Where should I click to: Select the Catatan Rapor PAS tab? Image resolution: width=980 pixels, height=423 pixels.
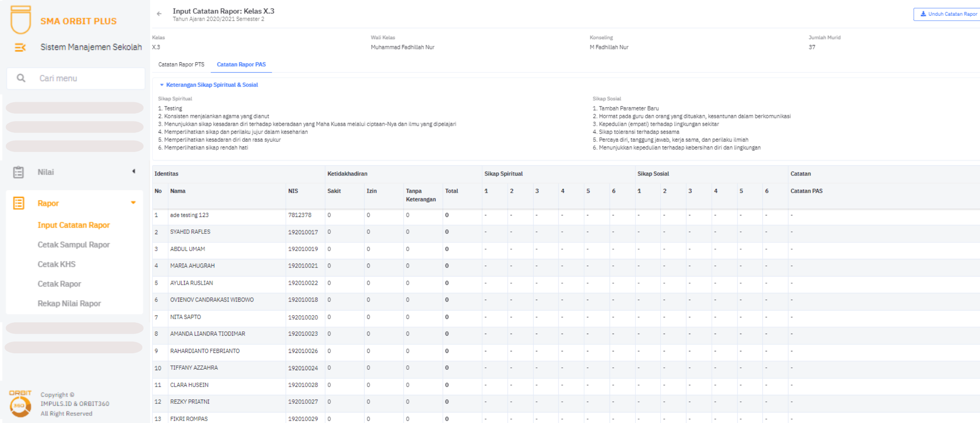coord(241,64)
